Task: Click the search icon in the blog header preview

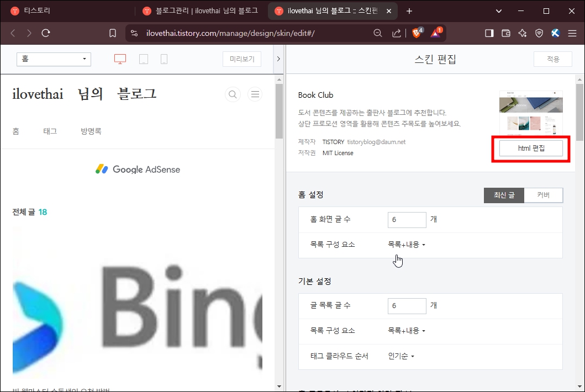Action: pyautogui.click(x=233, y=94)
